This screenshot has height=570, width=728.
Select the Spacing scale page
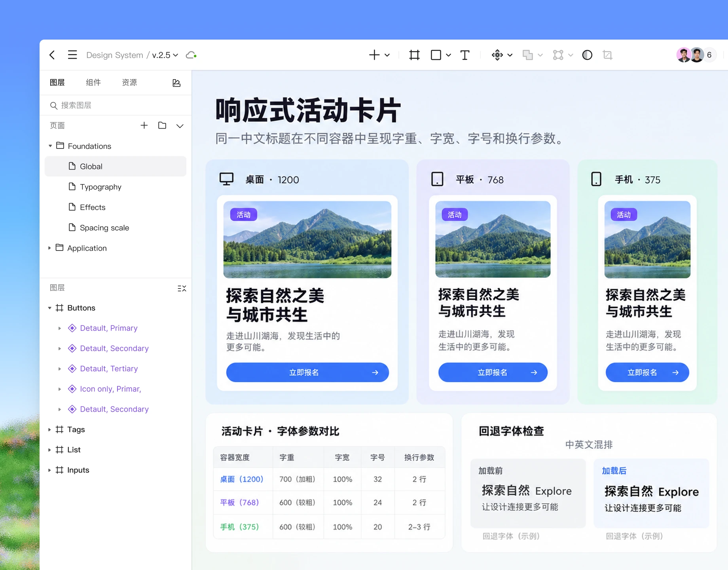116,228
